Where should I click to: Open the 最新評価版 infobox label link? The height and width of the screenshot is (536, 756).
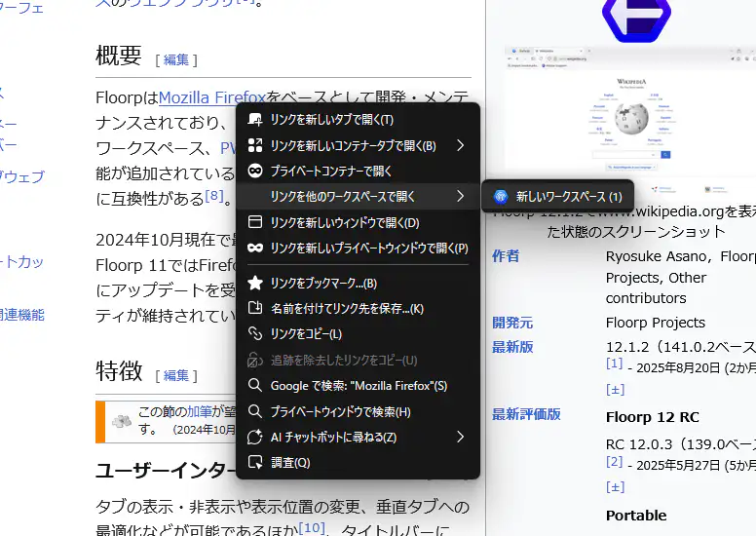(526, 414)
